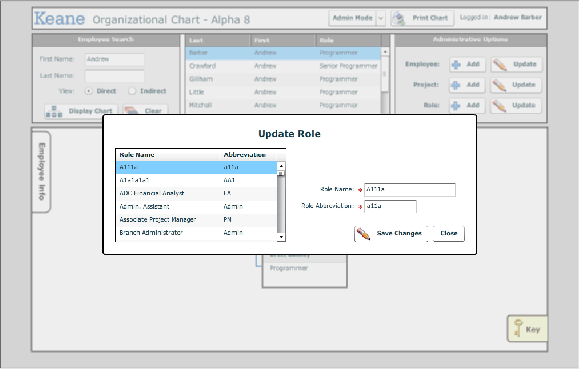Click the Print Chart printer icon
The height and width of the screenshot is (369, 580).
click(x=399, y=18)
